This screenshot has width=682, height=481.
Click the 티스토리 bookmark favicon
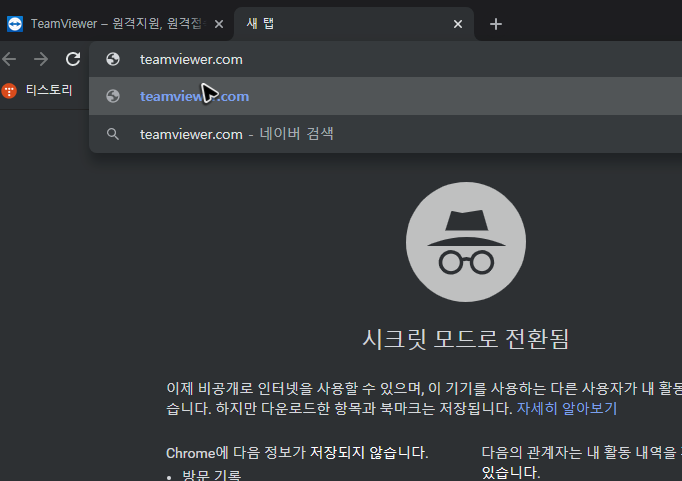[x=9, y=91]
